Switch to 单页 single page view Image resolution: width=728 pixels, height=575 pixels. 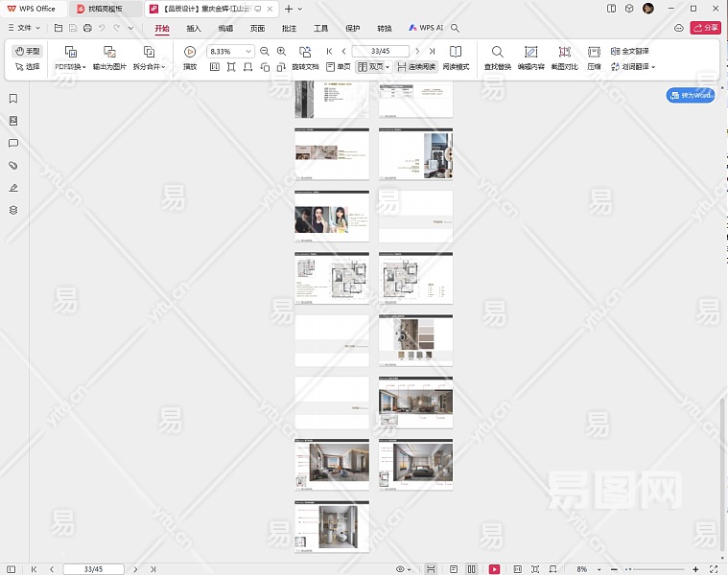tap(339, 67)
